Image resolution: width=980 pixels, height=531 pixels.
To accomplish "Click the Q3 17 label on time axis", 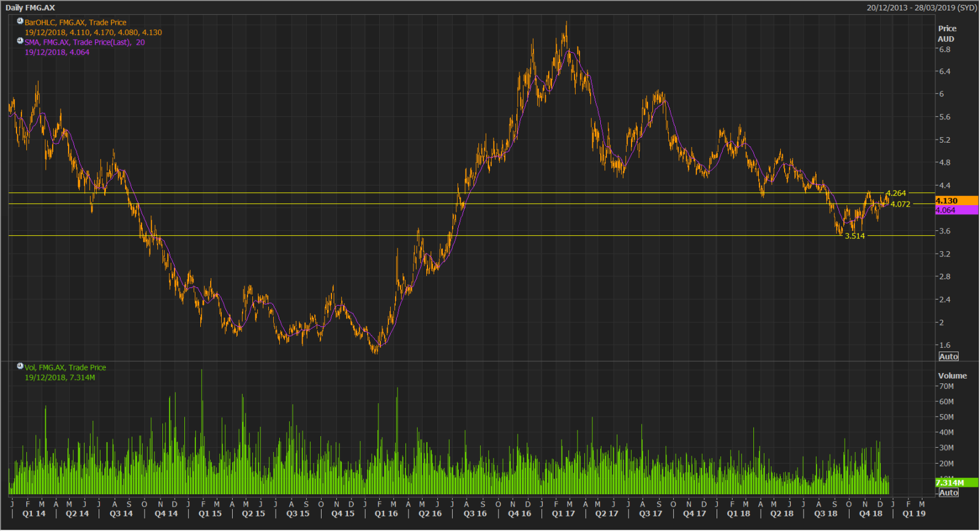I will coord(650,514).
